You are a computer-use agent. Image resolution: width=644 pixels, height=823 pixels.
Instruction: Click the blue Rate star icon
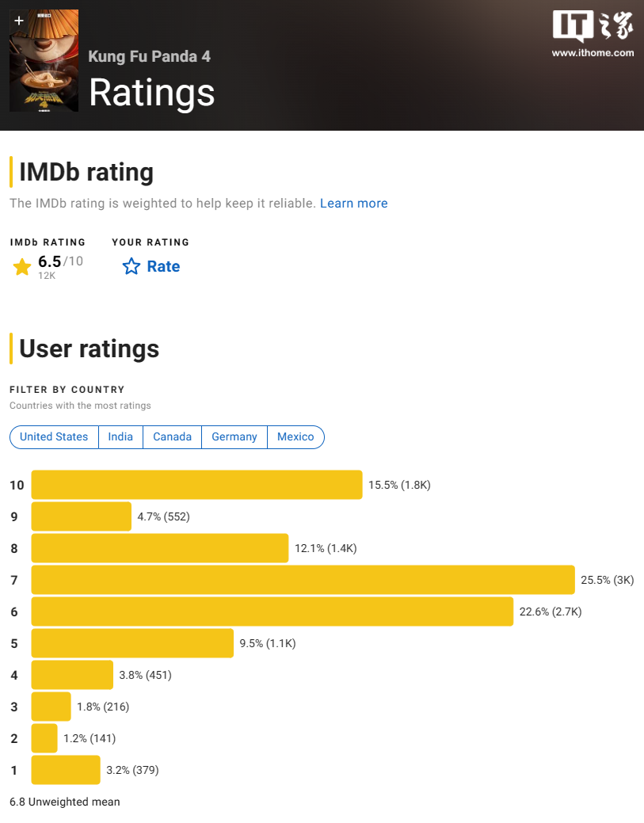pos(131,266)
